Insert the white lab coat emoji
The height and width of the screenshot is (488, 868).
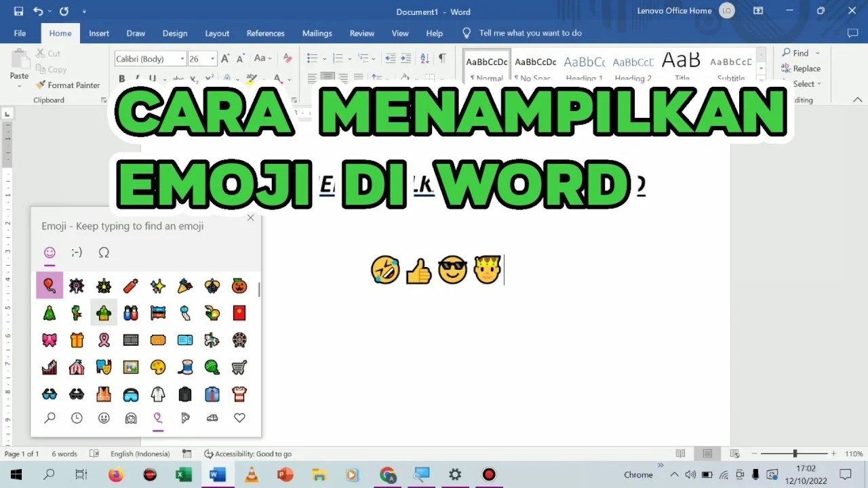158,394
